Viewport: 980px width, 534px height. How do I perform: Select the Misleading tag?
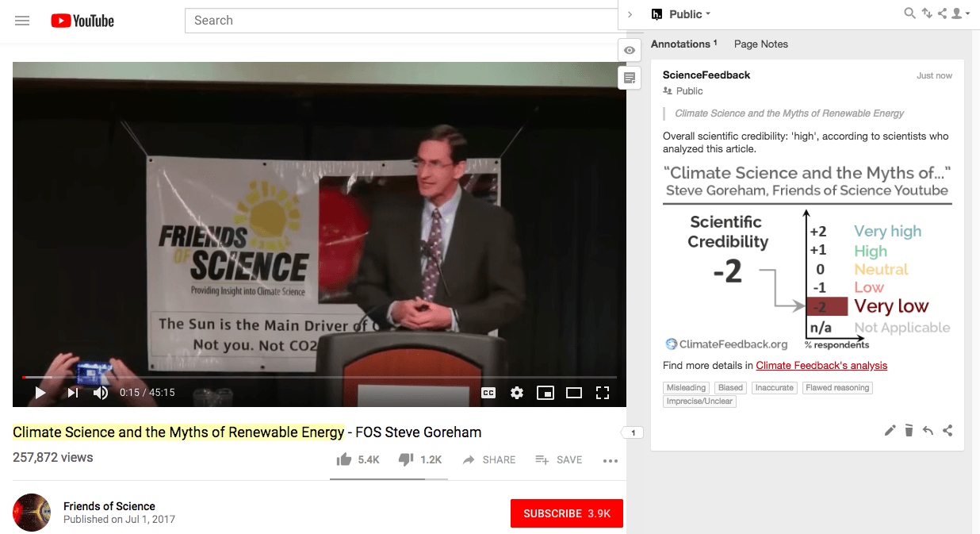(x=687, y=388)
